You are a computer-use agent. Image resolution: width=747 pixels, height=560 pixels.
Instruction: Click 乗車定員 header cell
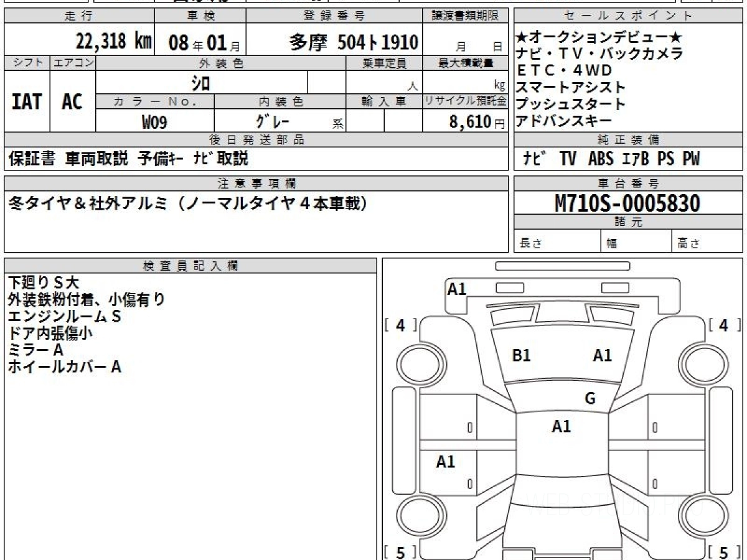(384, 63)
